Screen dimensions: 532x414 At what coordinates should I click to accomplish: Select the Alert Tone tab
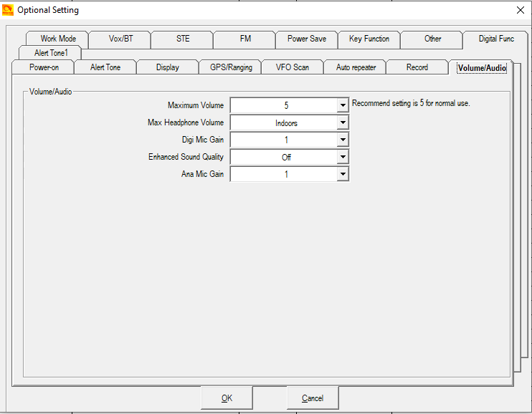click(x=105, y=67)
